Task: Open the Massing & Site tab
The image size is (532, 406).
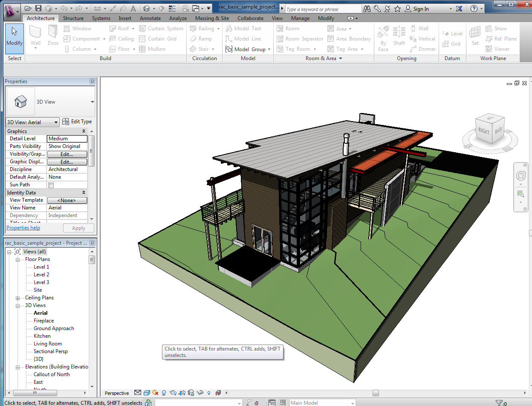Action: [212, 18]
